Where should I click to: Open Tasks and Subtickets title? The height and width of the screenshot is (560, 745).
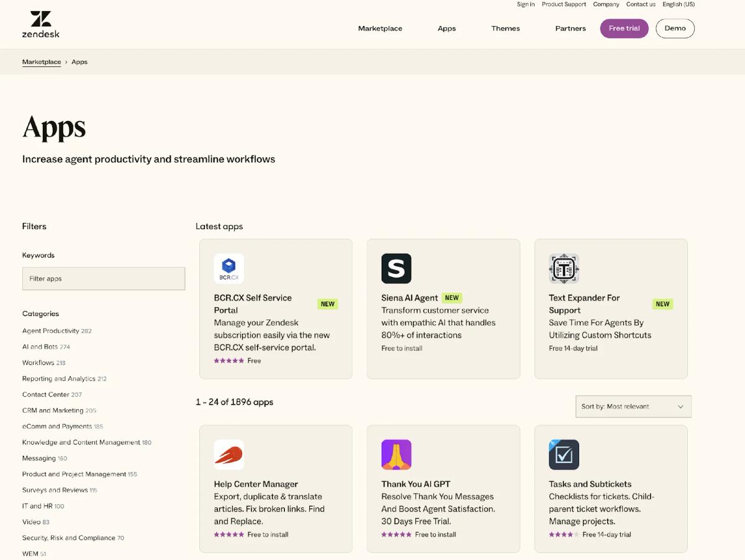tap(590, 484)
